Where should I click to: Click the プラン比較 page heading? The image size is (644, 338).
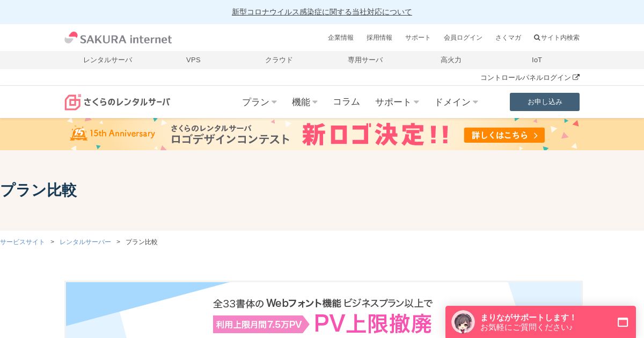[x=38, y=190]
